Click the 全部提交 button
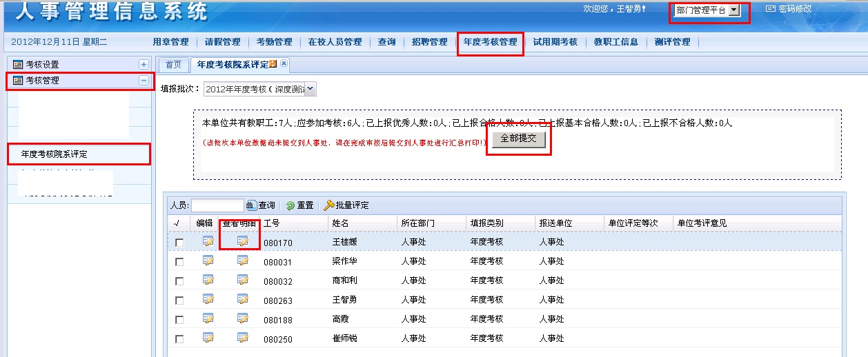Screen dimensions: 868x357 (x=518, y=139)
